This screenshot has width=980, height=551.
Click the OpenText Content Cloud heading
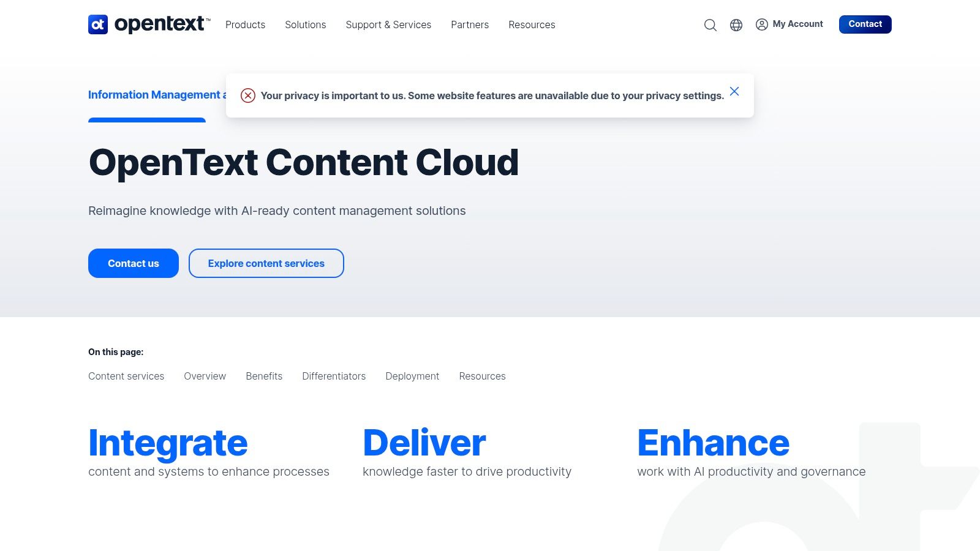click(x=304, y=163)
